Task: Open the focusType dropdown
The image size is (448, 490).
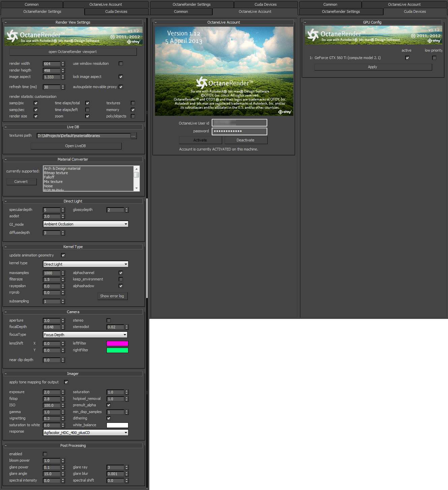Action: pyautogui.click(x=85, y=335)
